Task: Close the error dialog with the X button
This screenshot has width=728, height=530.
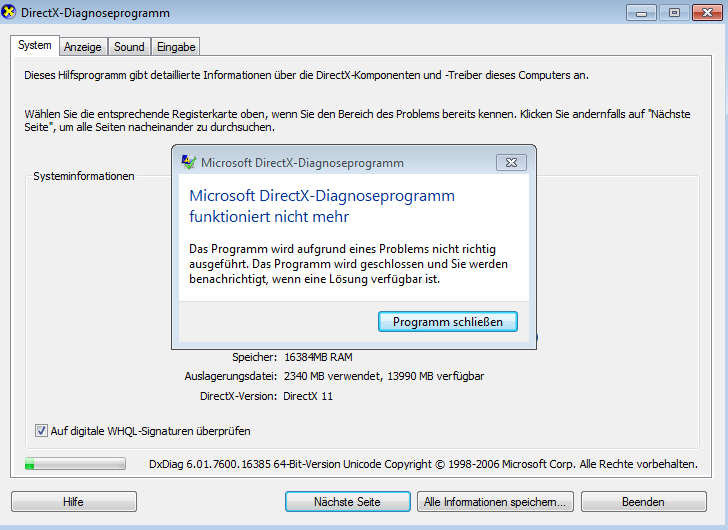Action: 511,162
